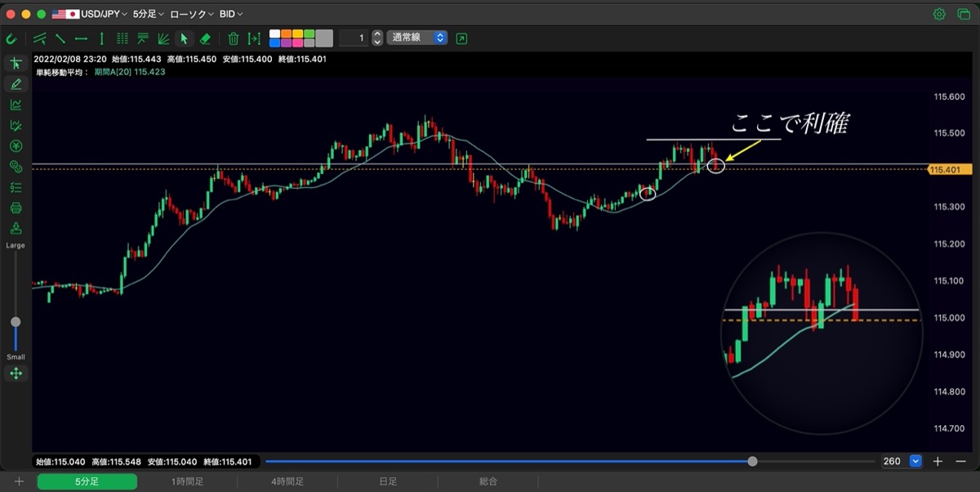The image size is (980, 492).
Task: Switch to the 1時間足 tab
Action: click(x=187, y=481)
